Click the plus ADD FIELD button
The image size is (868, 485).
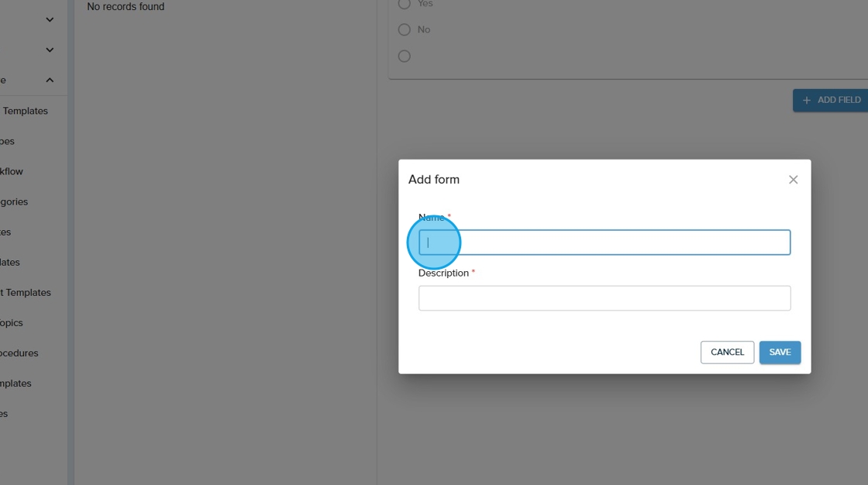click(830, 100)
